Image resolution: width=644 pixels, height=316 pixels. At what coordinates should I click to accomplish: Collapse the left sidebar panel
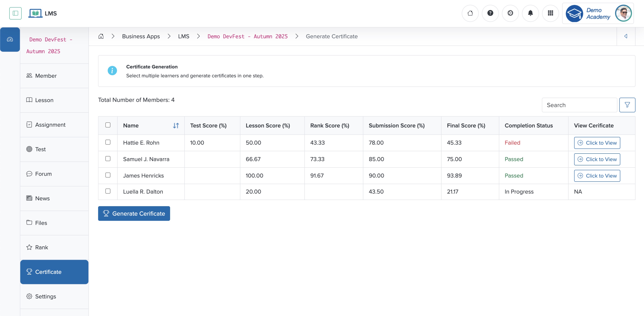(15, 13)
